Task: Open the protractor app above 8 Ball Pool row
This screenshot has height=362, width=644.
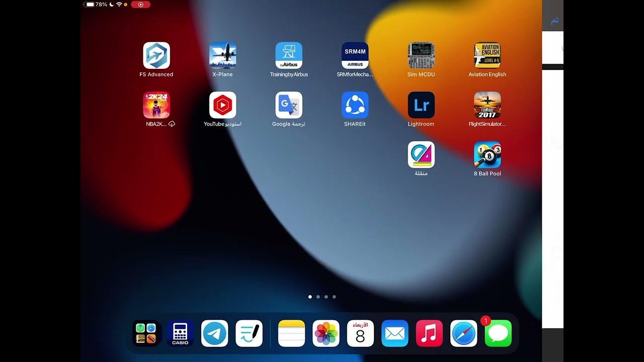Action: [421, 155]
